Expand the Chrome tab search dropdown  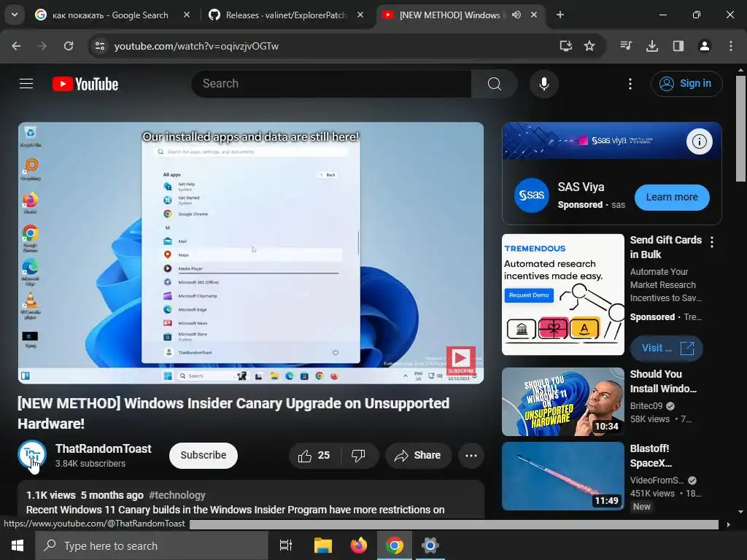pos(15,15)
